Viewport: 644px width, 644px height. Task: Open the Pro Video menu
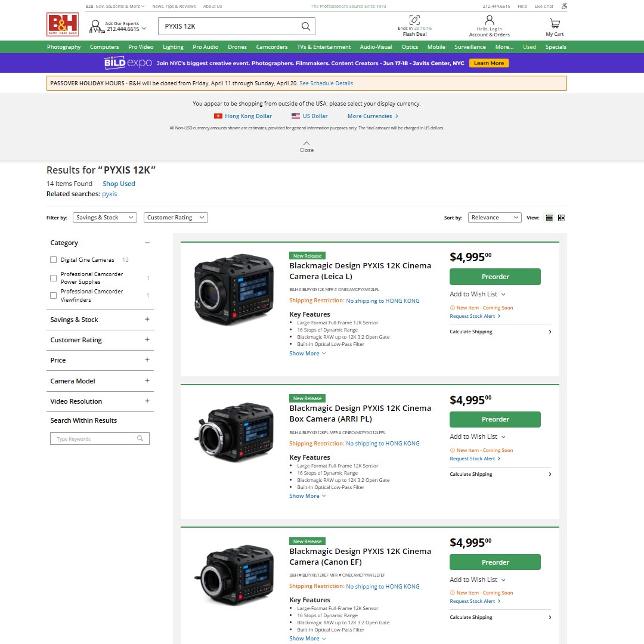(141, 47)
